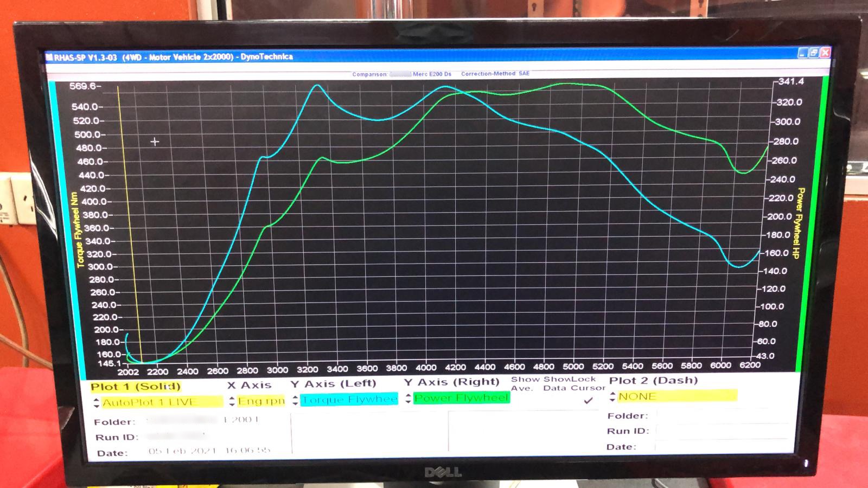Click the Y Axis (Left) stepper arrows
The width and height of the screenshot is (868, 488).
tap(295, 400)
